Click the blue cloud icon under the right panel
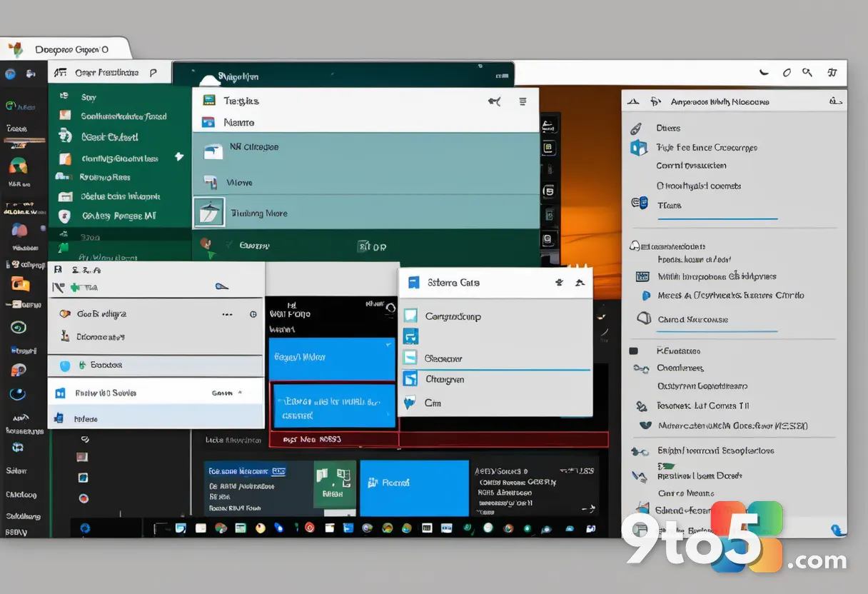Screen dimensions: 868x594 point(839,529)
